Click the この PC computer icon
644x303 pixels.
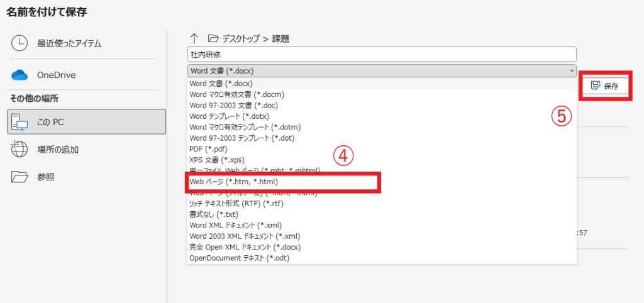[19, 122]
